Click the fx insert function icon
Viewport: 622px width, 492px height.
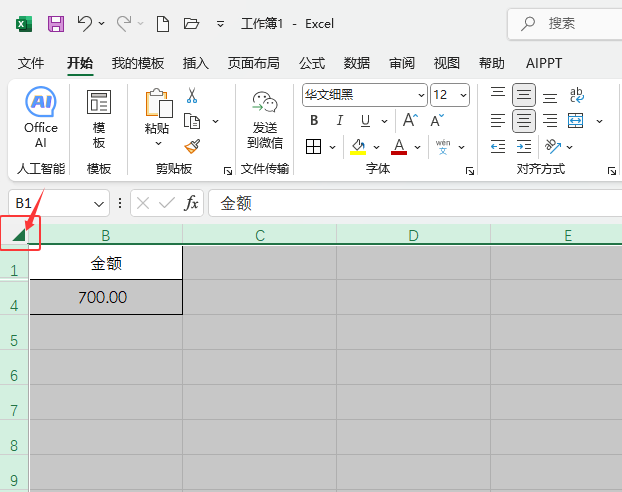point(191,203)
